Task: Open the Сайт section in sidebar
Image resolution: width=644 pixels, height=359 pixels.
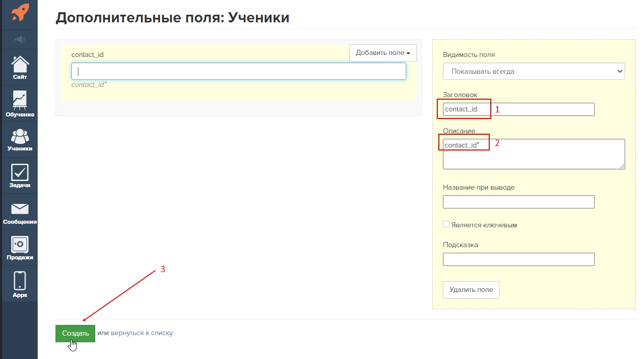Action: [x=20, y=68]
